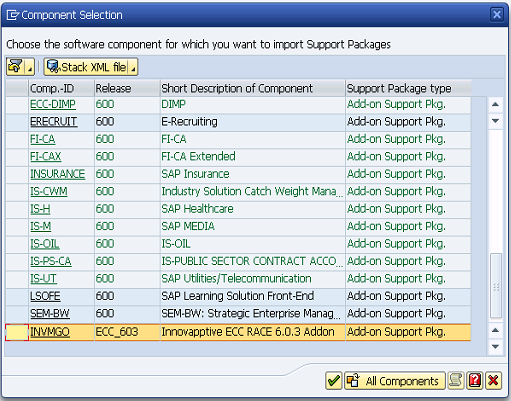Click the scroll legend icon button
This screenshot has width=511, height=401.
[456, 381]
